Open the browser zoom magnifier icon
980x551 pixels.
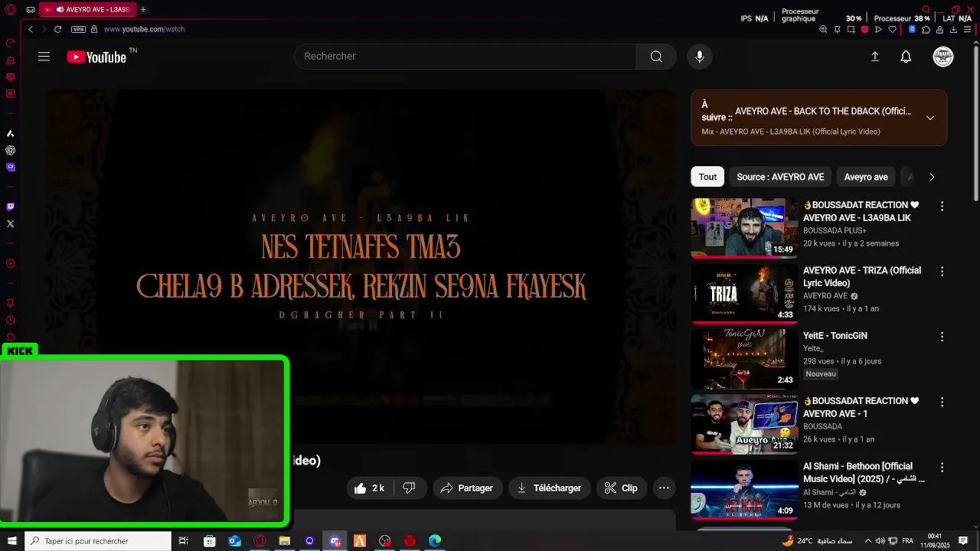(823, 29)
